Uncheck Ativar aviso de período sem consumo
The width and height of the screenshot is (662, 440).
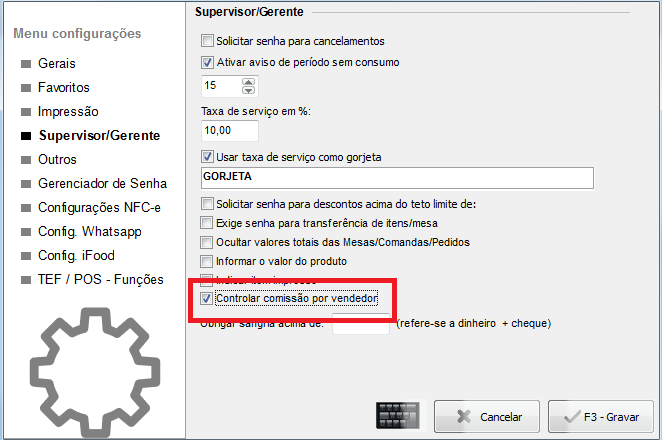[207, 62]
